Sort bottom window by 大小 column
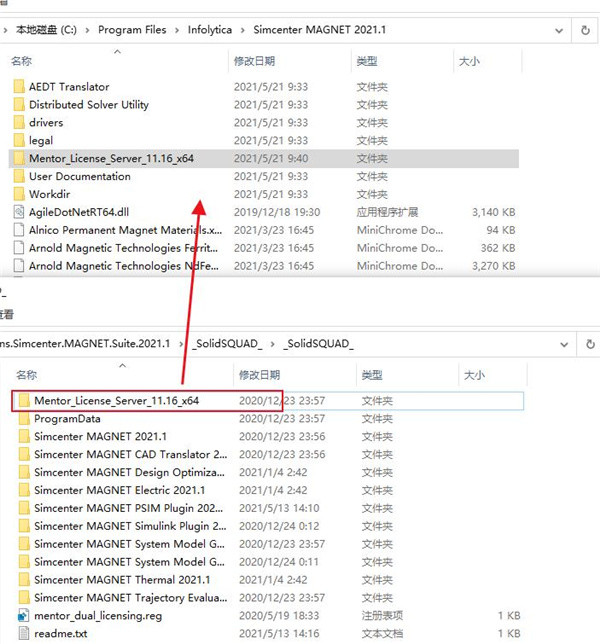The image size is (600, 644). pos(474,375)
